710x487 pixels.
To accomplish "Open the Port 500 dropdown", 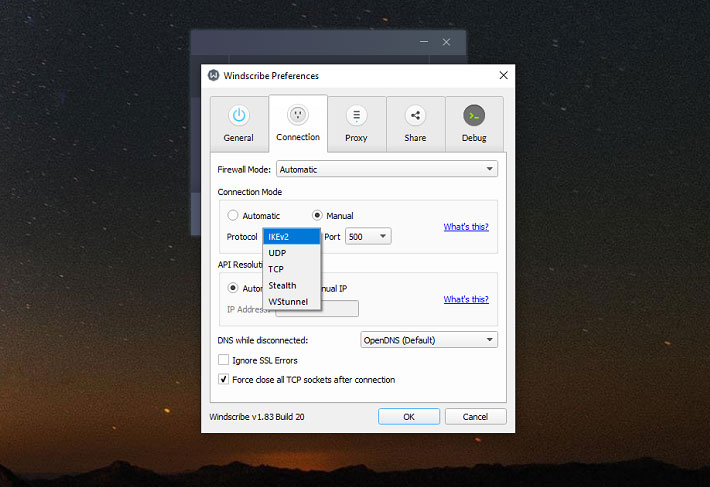I will coord(368,236).
